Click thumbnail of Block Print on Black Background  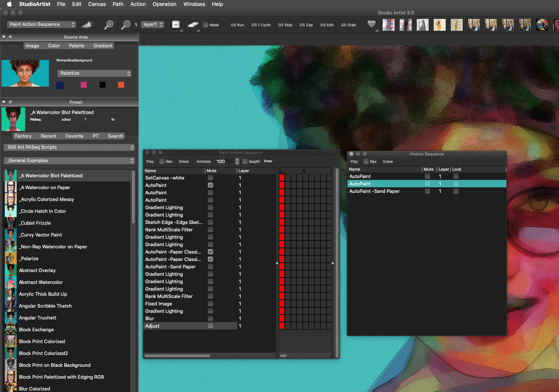11,365
